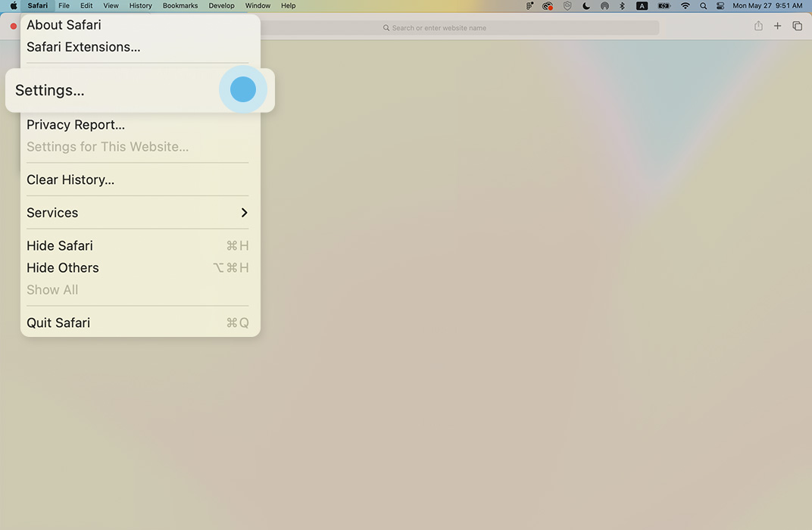
Task: Click Quit Safari
Action: [58, 323]
